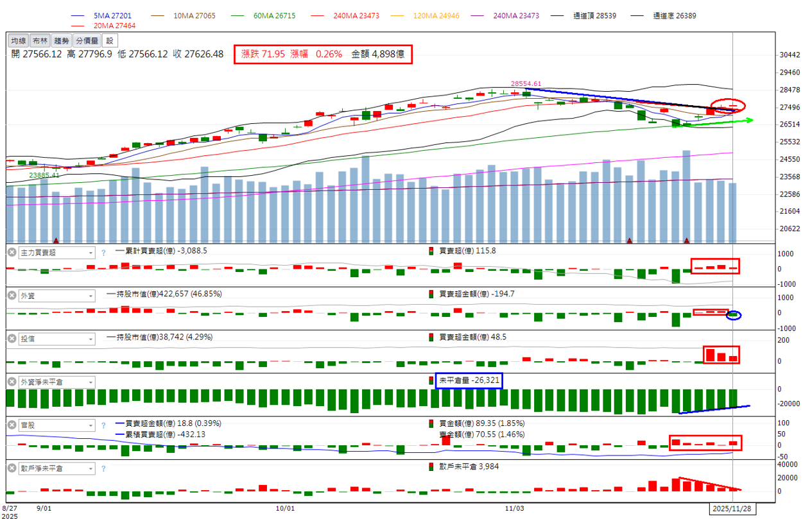The image size is (812, 519).
Task: Open chart settings with the 設 button
Action: click(108, 41)
